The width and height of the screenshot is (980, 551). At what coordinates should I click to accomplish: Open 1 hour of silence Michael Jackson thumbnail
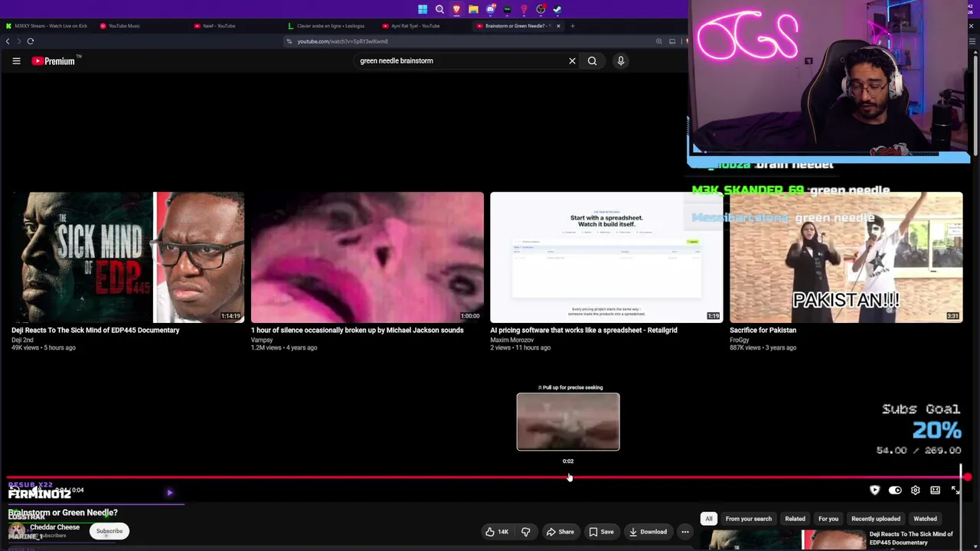coord(367,257)
